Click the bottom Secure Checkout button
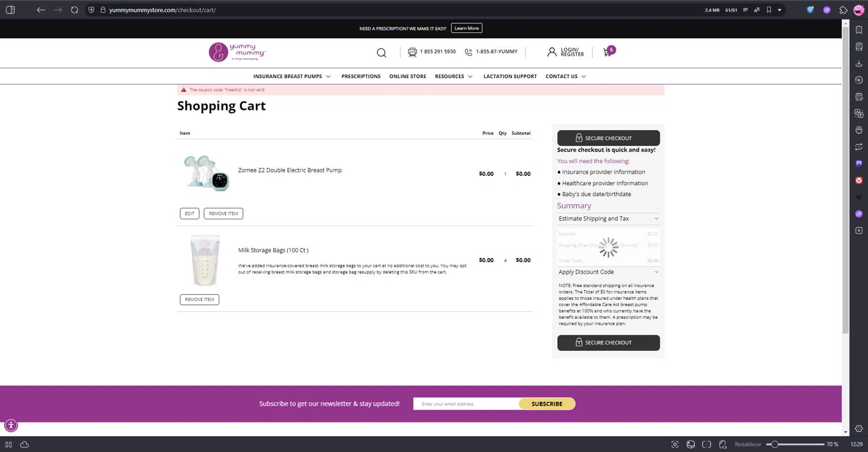868x452 pixels. 608,343
